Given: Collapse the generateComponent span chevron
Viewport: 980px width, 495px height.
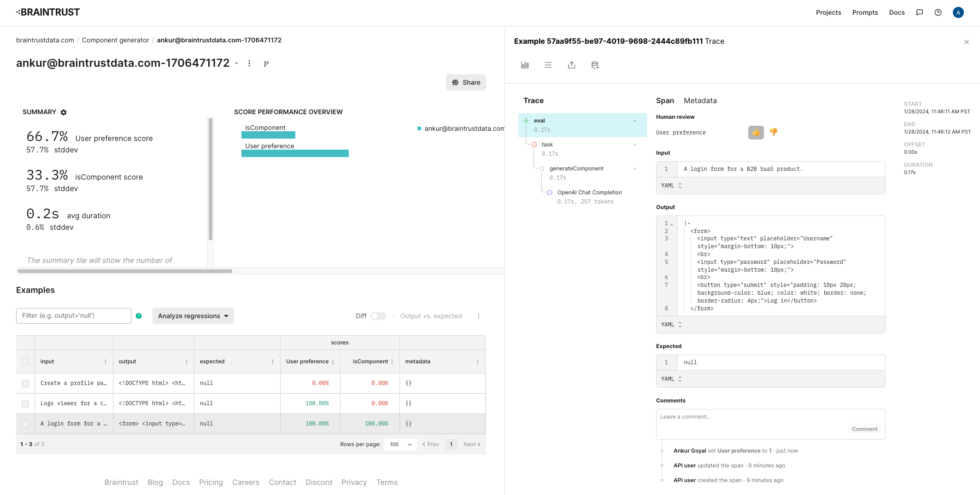Looking at the screenshot, I should click(x=635, y=169).
